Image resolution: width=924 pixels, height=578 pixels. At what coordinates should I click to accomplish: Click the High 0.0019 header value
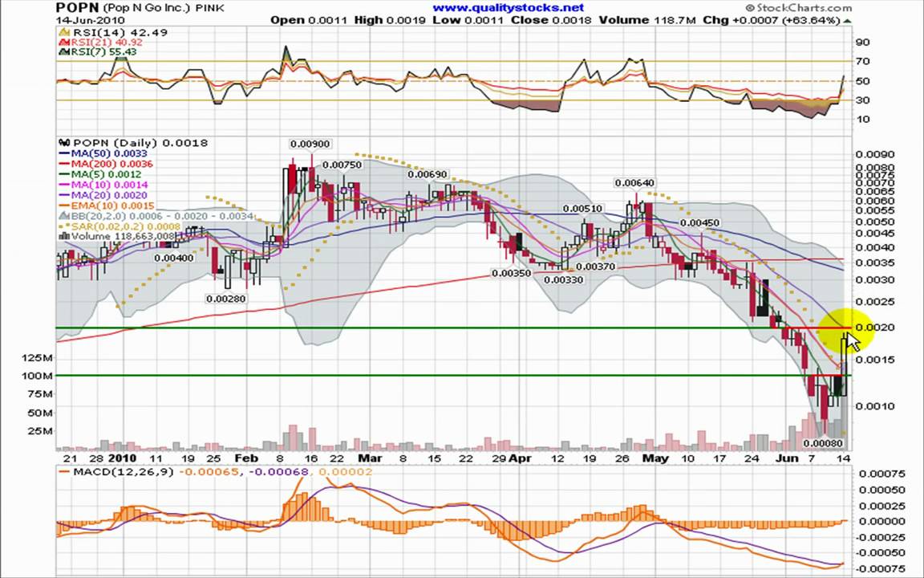point(390,20)
